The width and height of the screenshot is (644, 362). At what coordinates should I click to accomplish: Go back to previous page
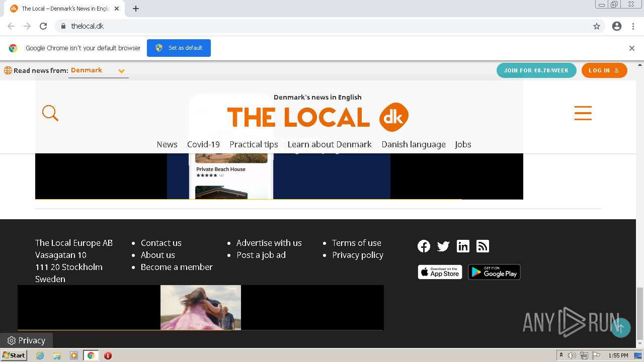pyautogui.click(x=11, y=26)
